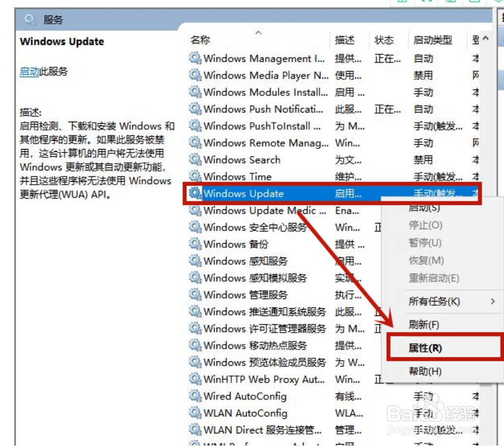Click gear icon beside Windows 安全中心服务
504x447 pixels.
195,227
